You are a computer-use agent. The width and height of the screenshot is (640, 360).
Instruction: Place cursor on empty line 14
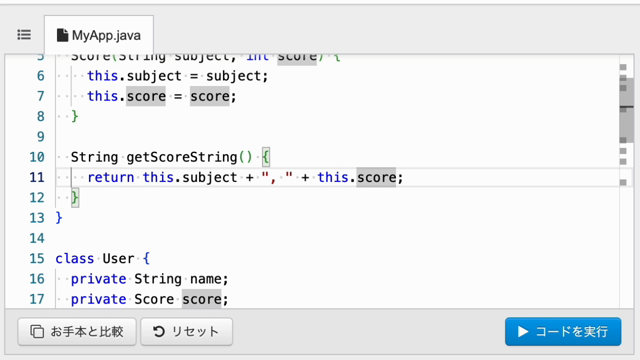327,238
